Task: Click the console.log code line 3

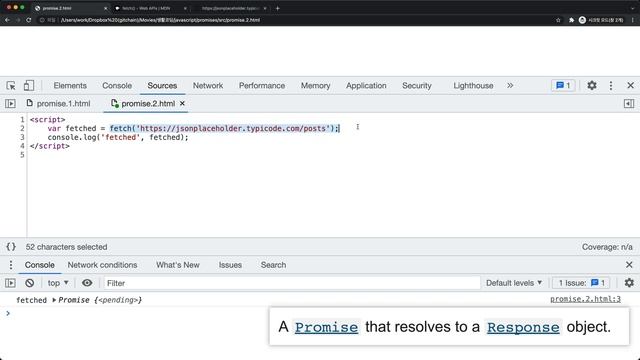Action: pos(118,138)
